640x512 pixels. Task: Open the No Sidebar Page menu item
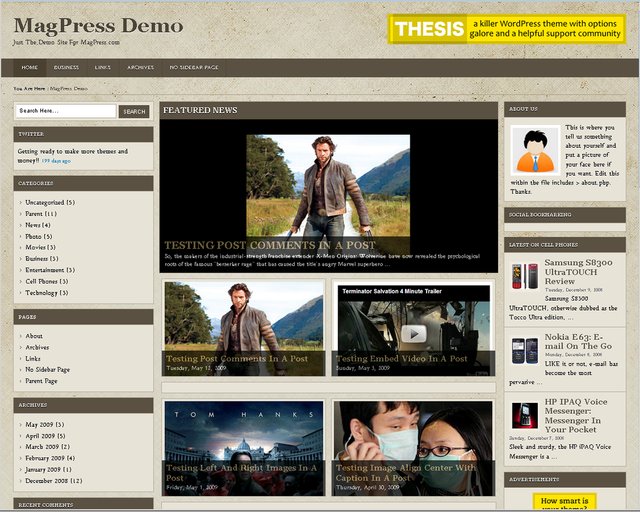[x=194, y=67]
